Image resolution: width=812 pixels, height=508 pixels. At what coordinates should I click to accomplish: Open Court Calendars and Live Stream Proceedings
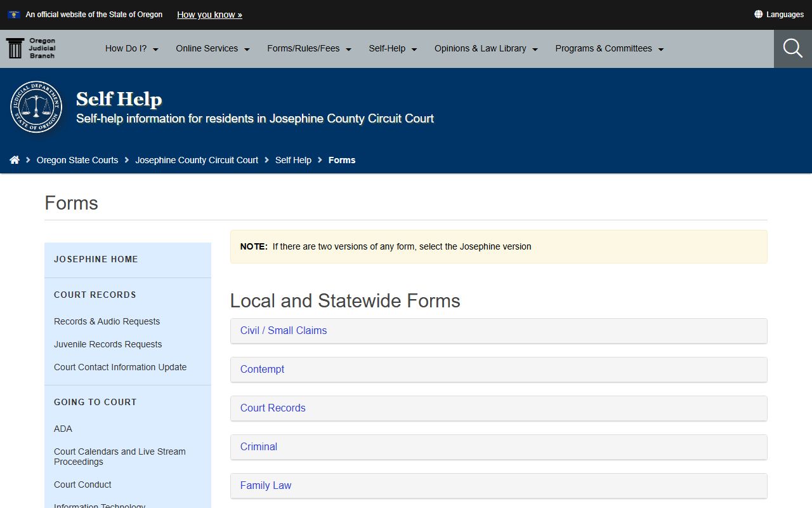pos(120,457)
